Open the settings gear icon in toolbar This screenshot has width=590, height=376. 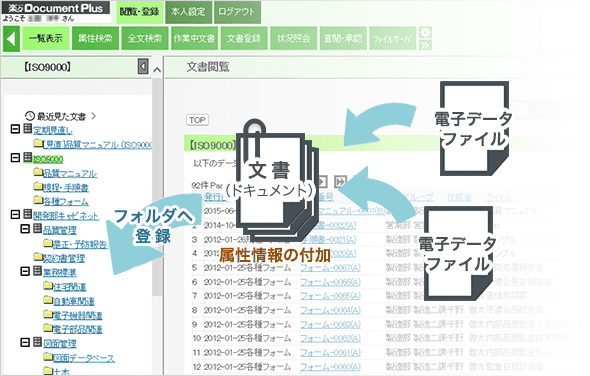pyautogui.click(x=425, y=32)
